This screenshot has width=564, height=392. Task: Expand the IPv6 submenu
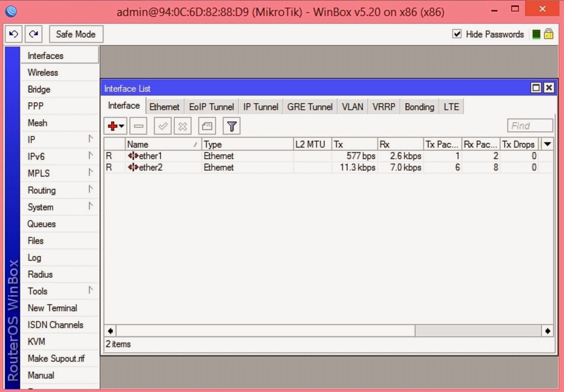pyautogui.click(x=60, y=156)
